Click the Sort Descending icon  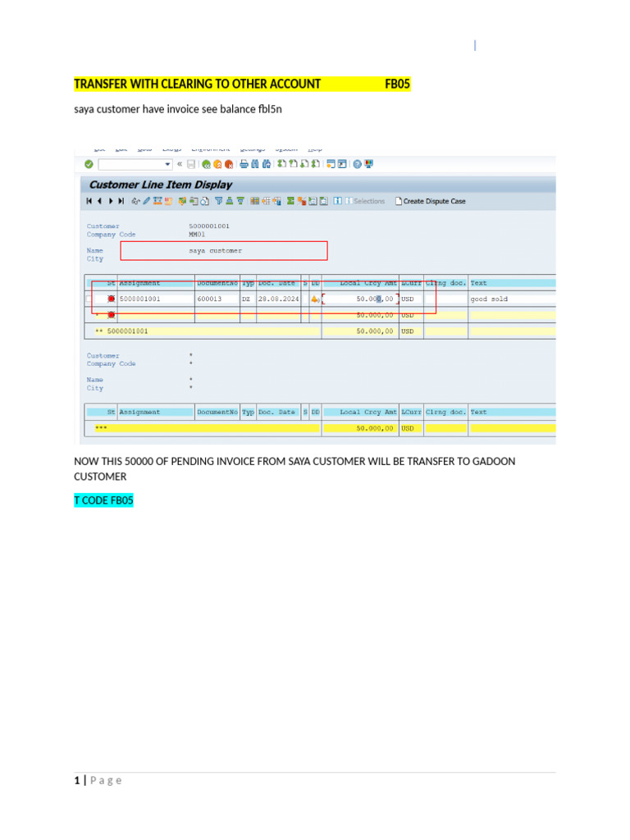point(240,201)
